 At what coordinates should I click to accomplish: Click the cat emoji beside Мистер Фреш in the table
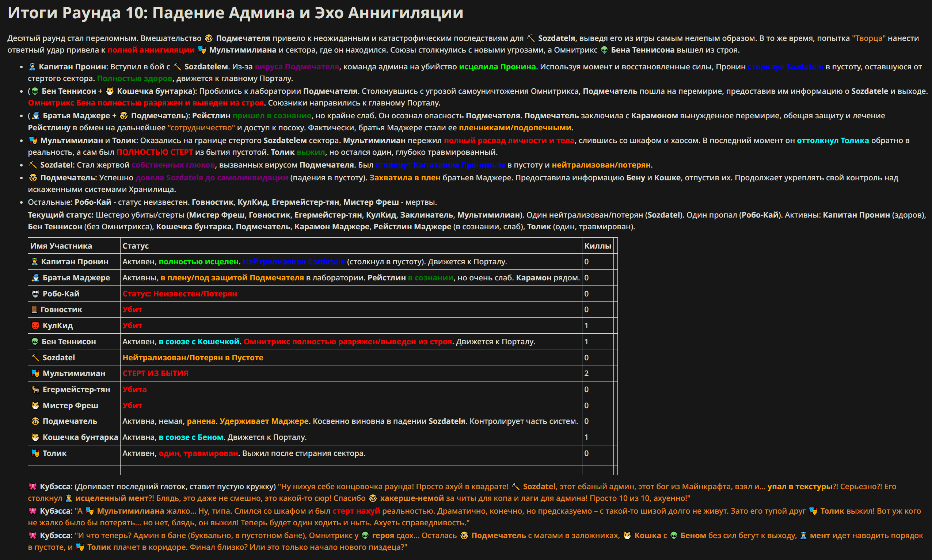(x=35, y=405)
